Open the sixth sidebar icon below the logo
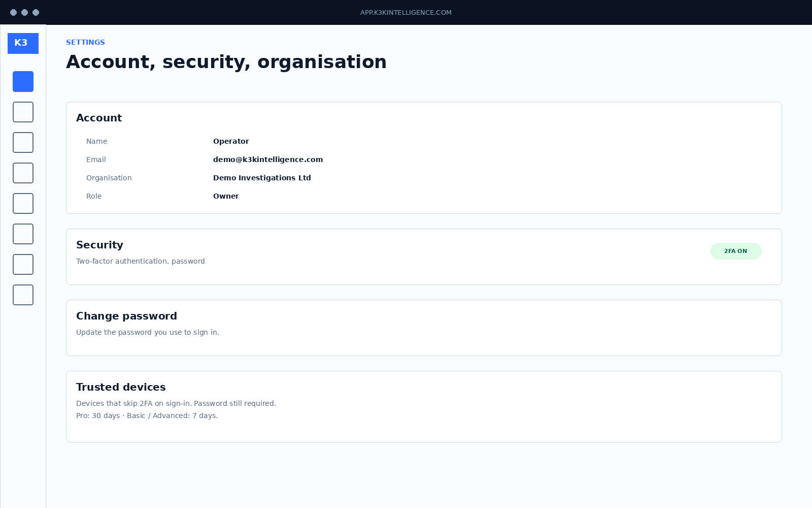 click(x=23, y=234)
